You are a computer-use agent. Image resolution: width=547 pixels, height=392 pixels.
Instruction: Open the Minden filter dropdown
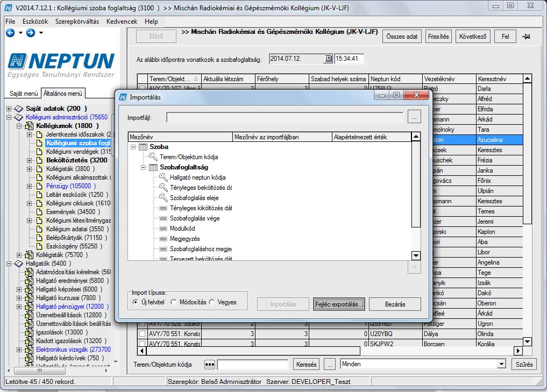[501, 364]
